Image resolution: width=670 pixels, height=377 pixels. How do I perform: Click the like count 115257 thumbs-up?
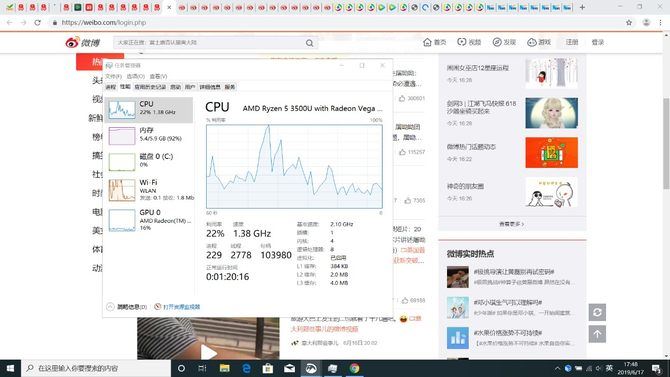pos(412,152)
